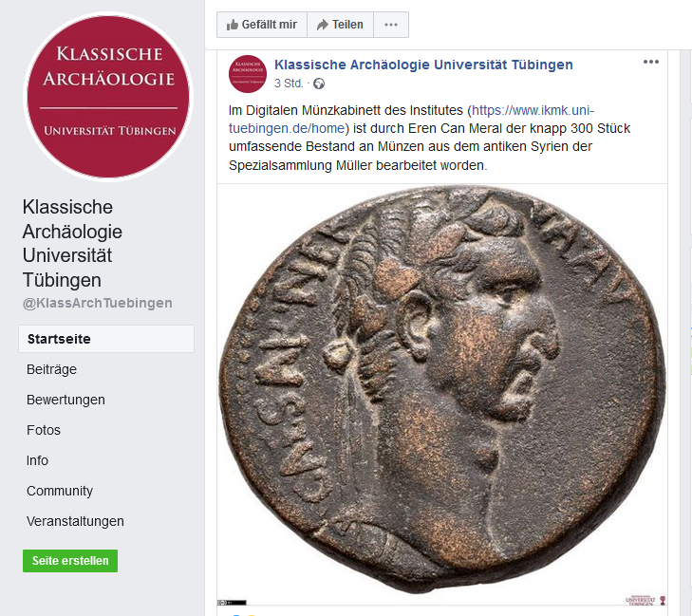The height and width of the screenshot is (616, 692).
Task: Go to Community in the sidebar
Action: [60, 491]
